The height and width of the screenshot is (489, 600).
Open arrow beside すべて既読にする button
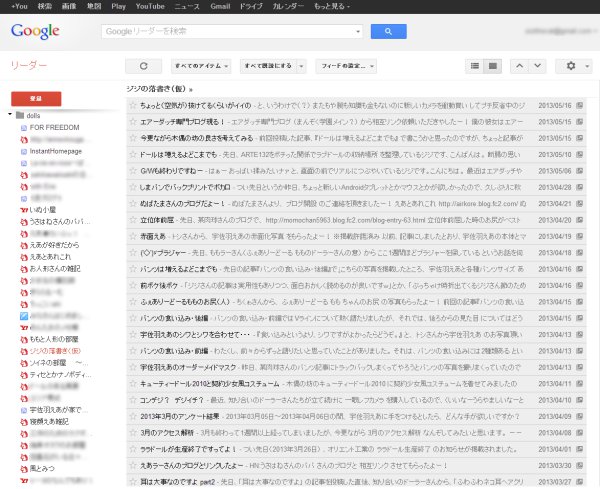(x=301, y=66)
